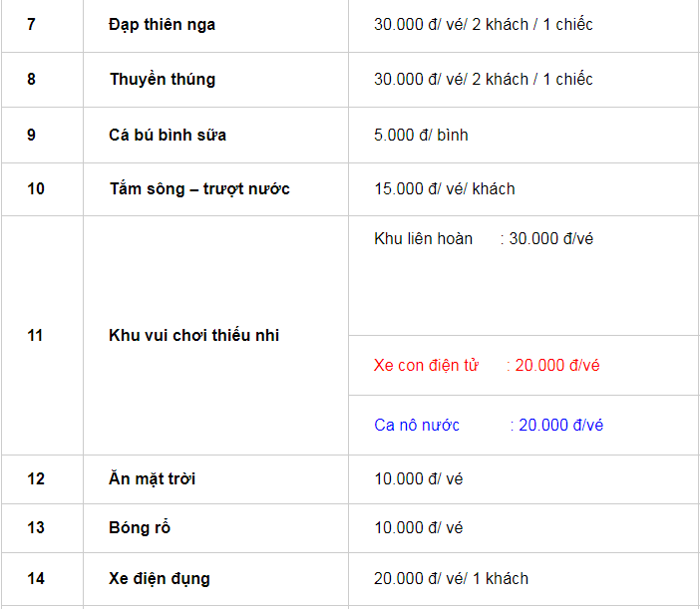Click "Ăn mặt trời" activity name
The image size is (700, 609).
(x=152, y=479)
